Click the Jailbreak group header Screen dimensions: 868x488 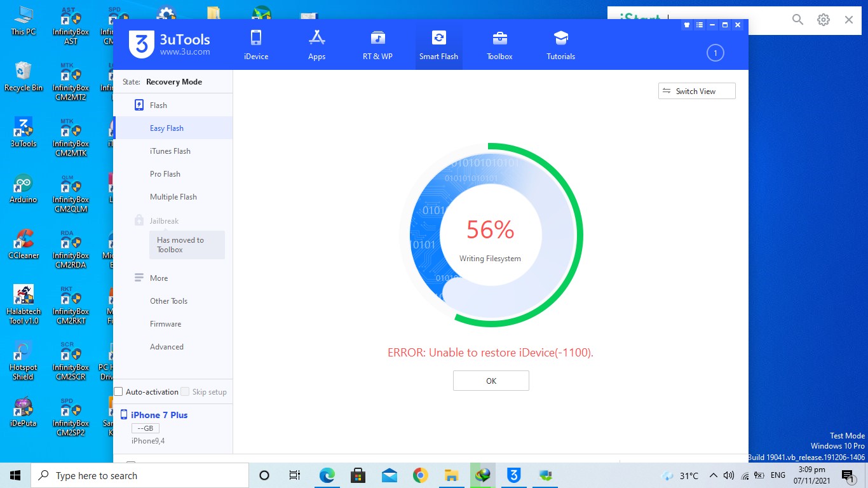point(164,220)
